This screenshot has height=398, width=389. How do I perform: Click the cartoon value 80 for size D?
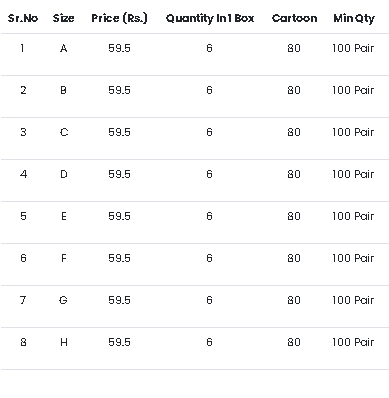tap(294, 174)
